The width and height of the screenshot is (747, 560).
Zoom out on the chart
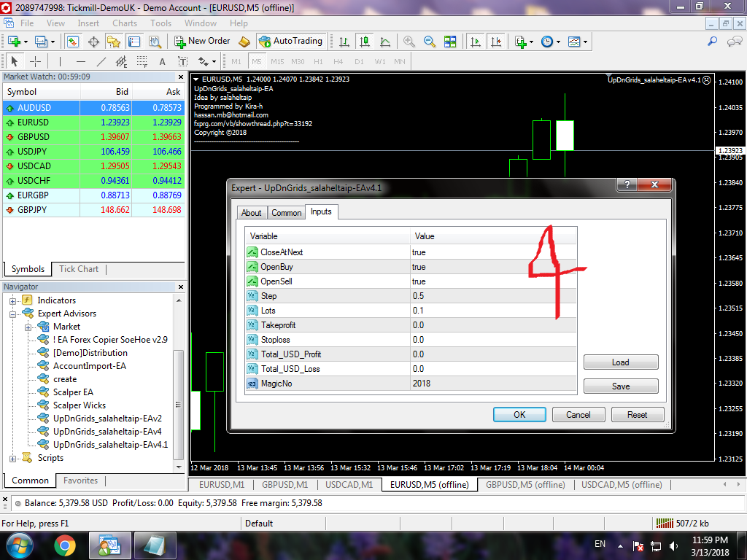(x=429, y=42)
